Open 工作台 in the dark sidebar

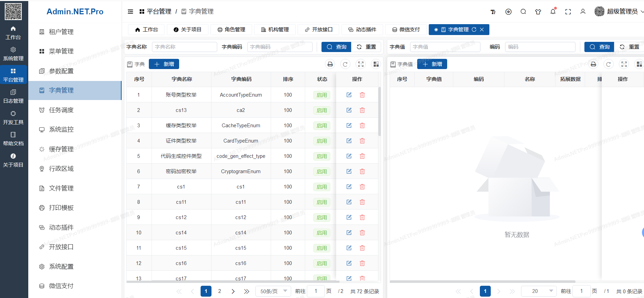click(13, 33)
